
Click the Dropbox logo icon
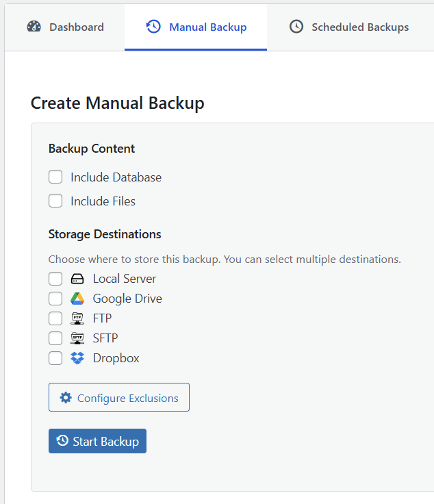[77, 358]
